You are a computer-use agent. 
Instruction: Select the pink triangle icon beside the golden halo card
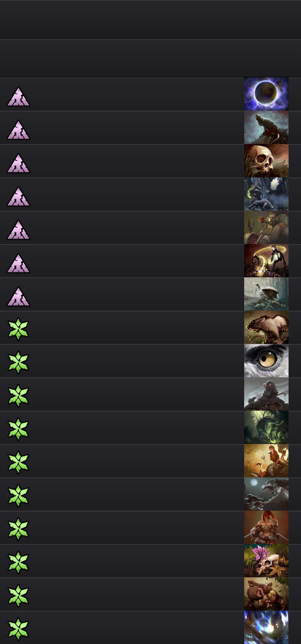18,263
